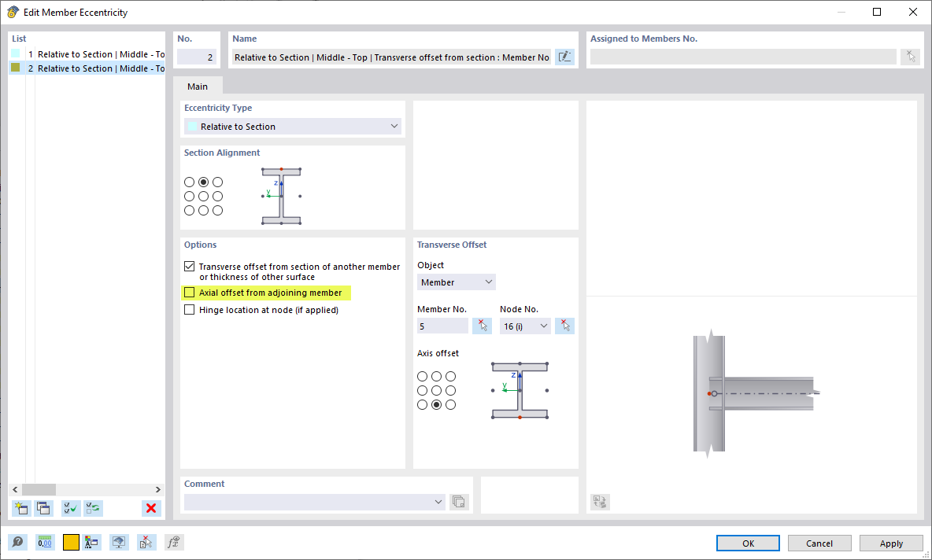The height and width of the screenshot is (560, 932).
Task: Click the Name text field
Action: click(x=392, y=57)
